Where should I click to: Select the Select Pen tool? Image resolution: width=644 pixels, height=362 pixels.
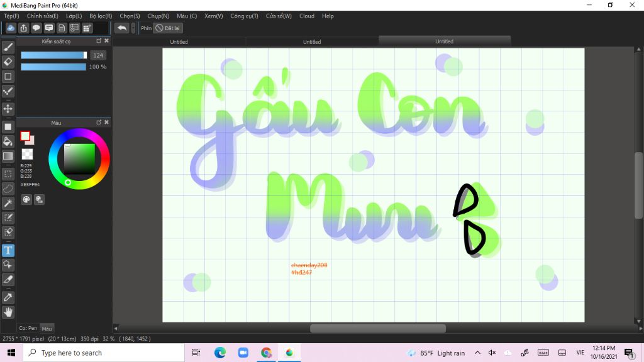[x=8, y=217]
